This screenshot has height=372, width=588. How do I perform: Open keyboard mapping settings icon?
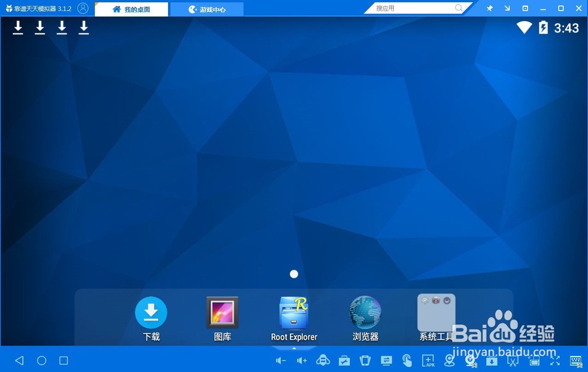pos(576,361)
